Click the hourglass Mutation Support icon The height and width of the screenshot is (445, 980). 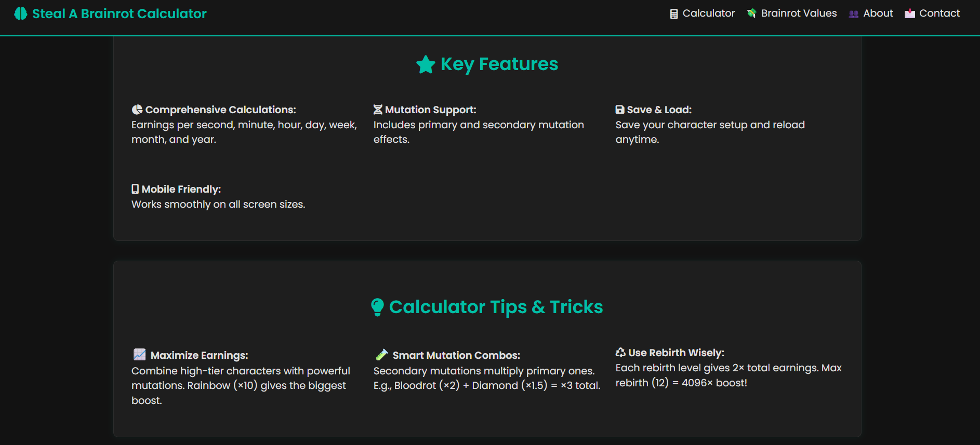coord(378,110)
